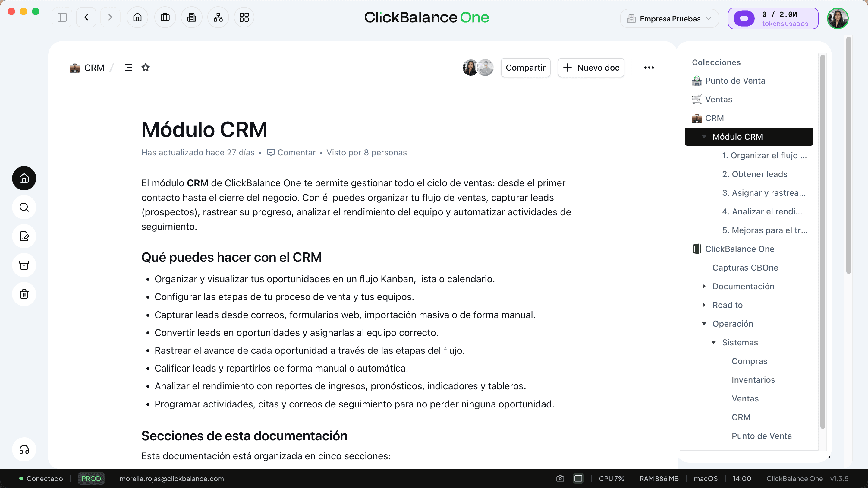Open '1. Organizar el flujo ...' subpage
The width and height of the screenshot is (868, 488).
tap(764, 155)
